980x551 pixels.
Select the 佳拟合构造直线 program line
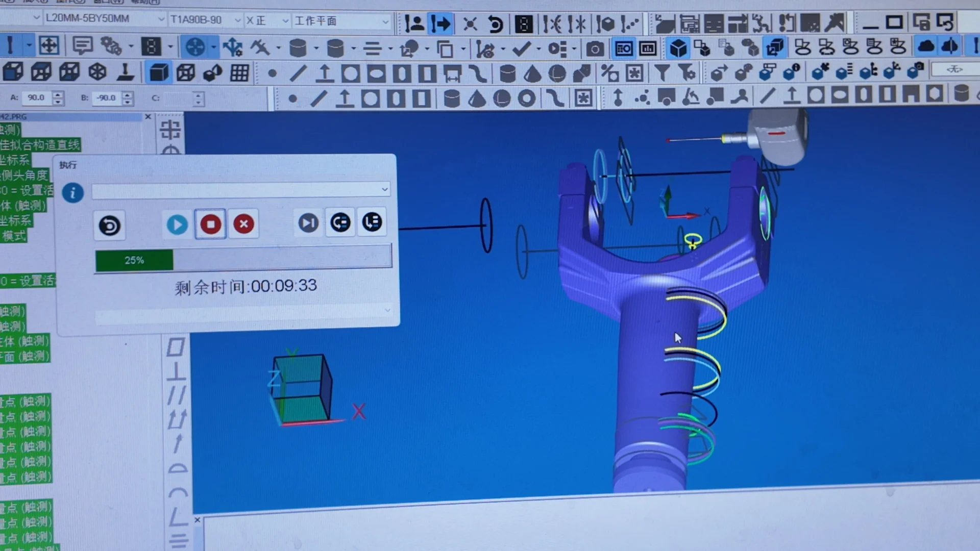[x=40, y=145]
